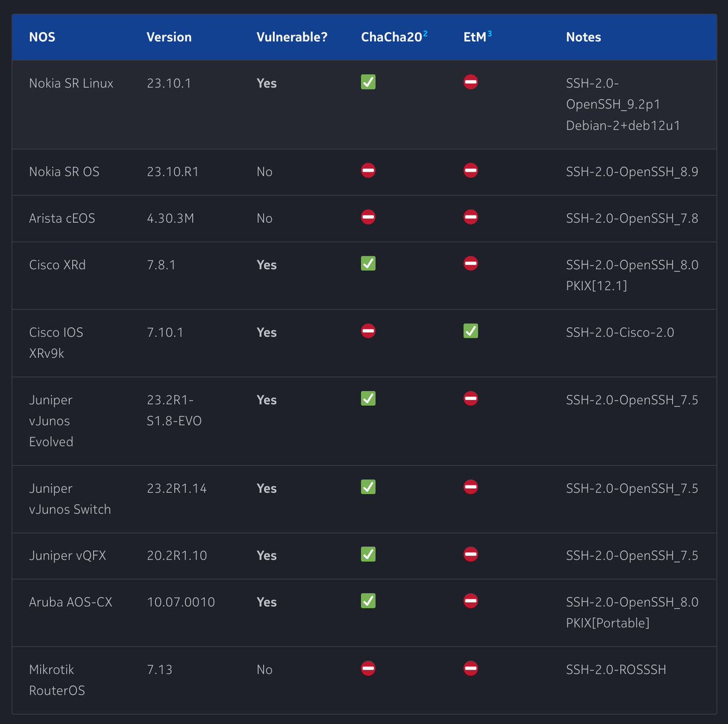Image resolution: width=728 pixels, height=724 pixels.
Task: Select the Cisco IOS XRv9k name cell
Action: pyautogui.click(x=56, y=343)
